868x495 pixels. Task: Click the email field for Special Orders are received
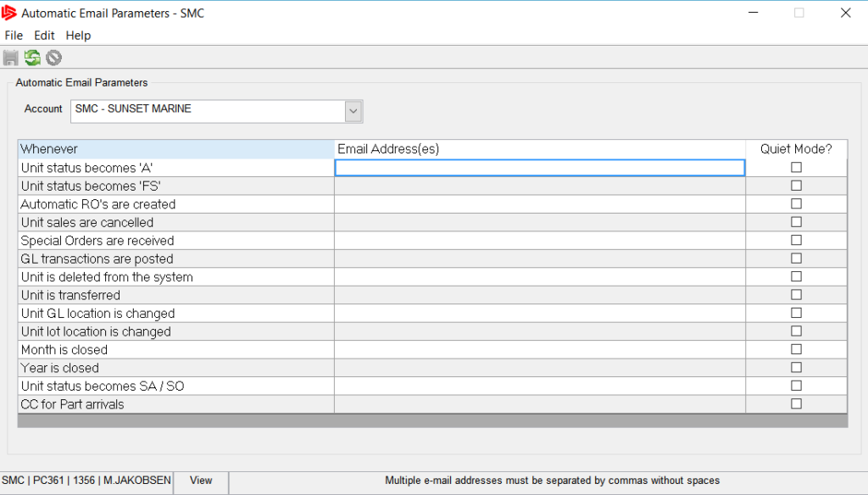(539, 240)
